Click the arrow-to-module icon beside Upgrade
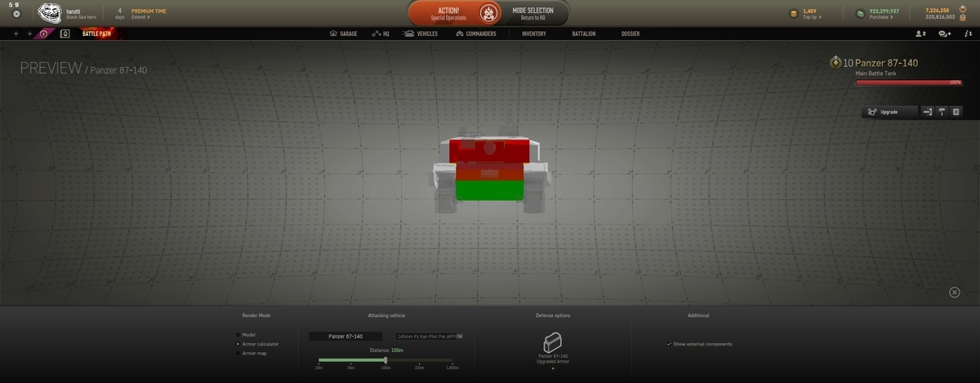980x383 pixels. pyautogui.click(x=928, y=112)
